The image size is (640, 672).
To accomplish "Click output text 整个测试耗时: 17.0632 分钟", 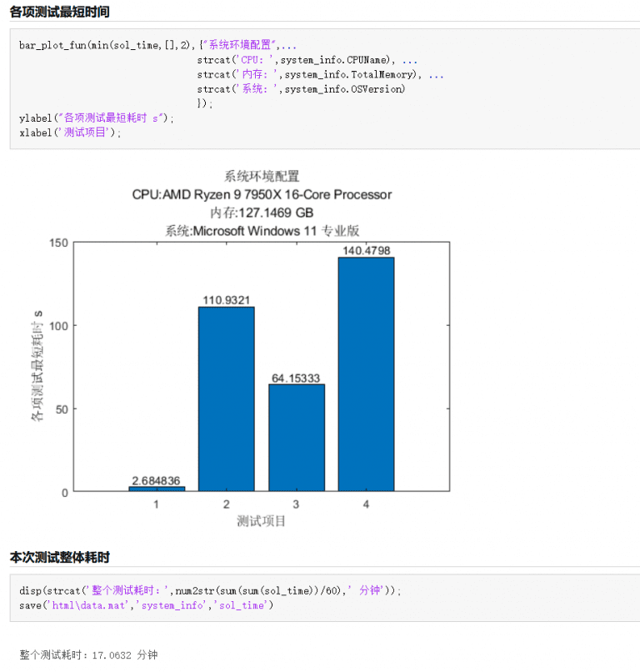I will tap(88, 654).
